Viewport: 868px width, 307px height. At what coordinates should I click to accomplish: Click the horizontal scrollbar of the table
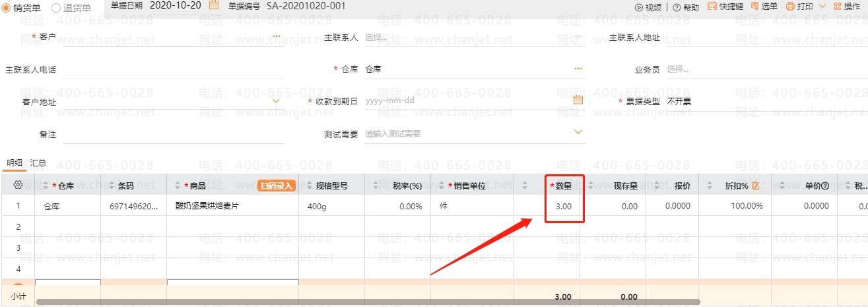[368, 302]
